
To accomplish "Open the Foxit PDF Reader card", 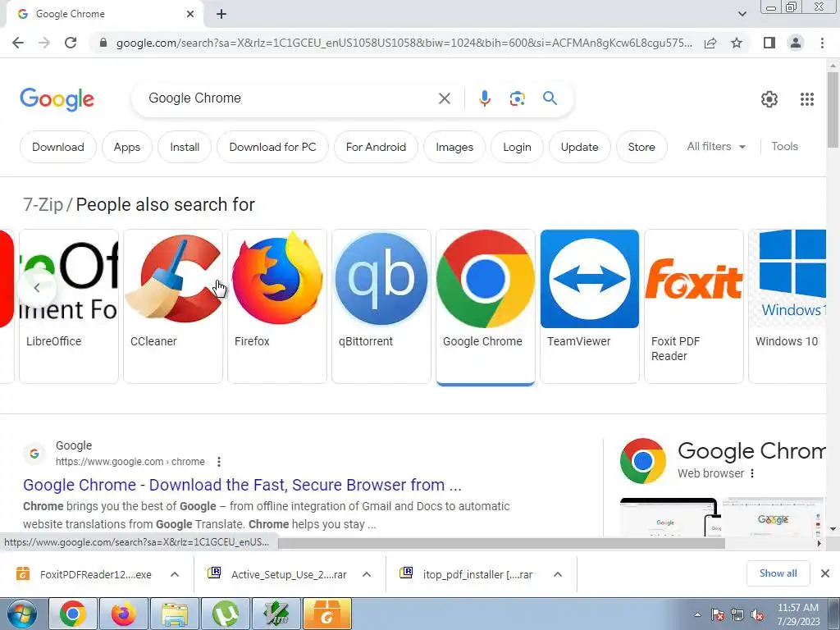I will [694, 307].
